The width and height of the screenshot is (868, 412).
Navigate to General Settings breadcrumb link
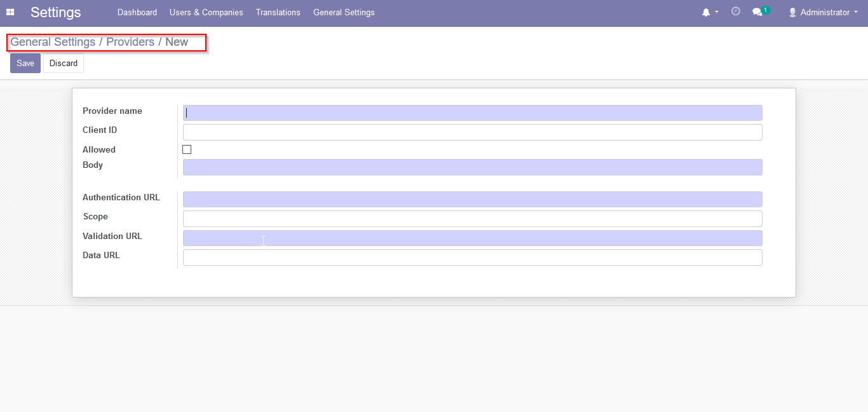(x=53, y=42)
